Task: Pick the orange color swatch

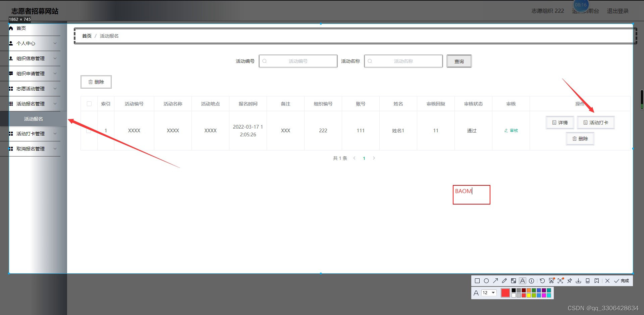Action: (x=529, y=290)
